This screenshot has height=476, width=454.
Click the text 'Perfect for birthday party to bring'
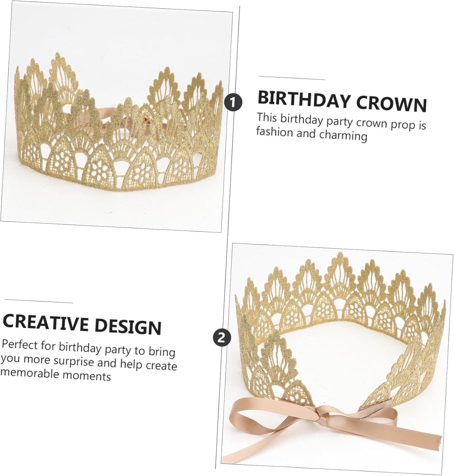click(89, 348)
